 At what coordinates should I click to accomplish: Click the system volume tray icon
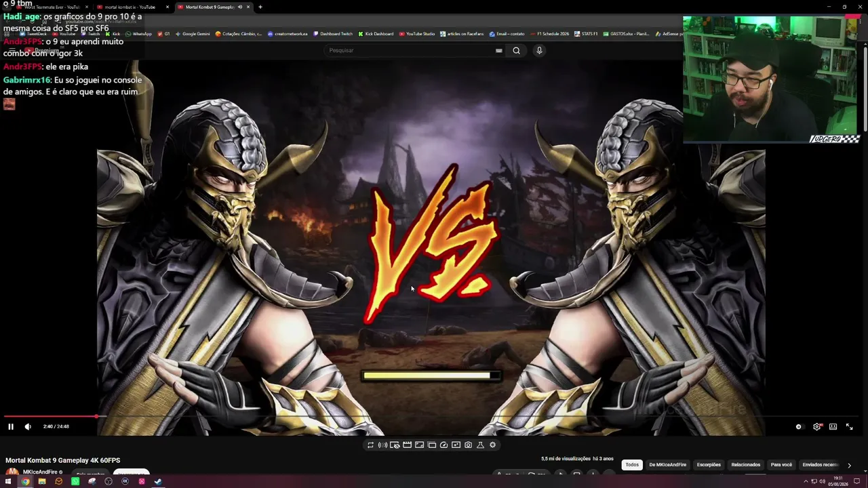[822, 482]
